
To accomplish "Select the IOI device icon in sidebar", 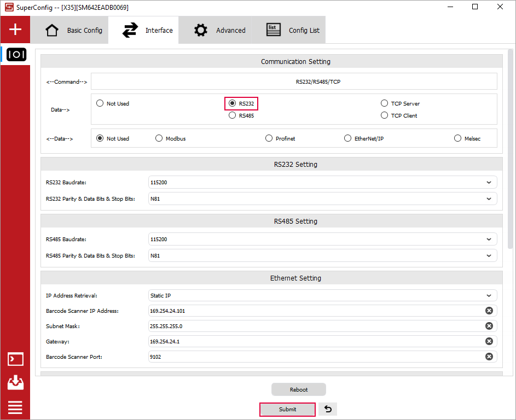I will click(16, 55).
